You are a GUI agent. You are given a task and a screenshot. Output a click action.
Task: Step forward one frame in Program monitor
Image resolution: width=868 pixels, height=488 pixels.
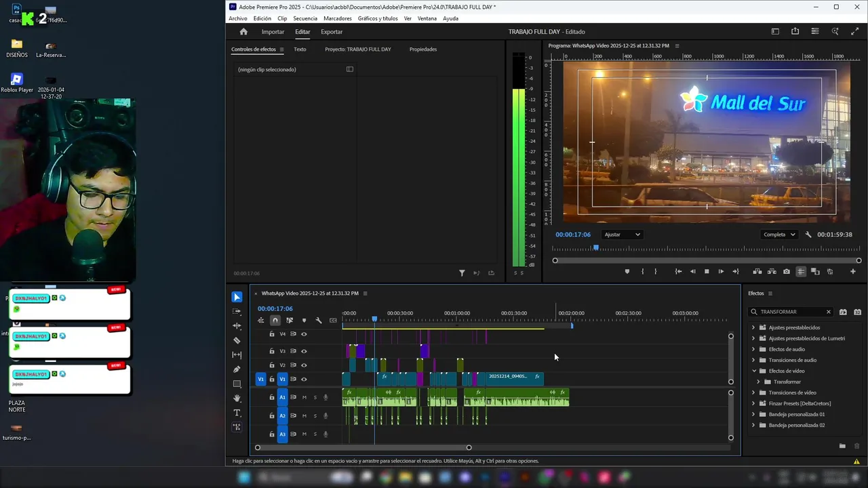coord(721,272)
